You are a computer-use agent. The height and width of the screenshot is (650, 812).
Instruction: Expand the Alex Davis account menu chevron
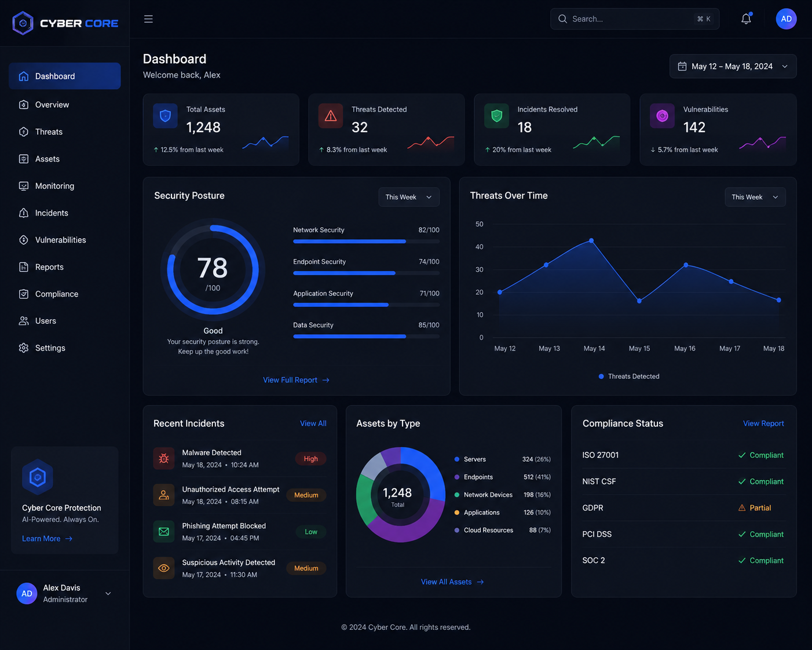108,593
